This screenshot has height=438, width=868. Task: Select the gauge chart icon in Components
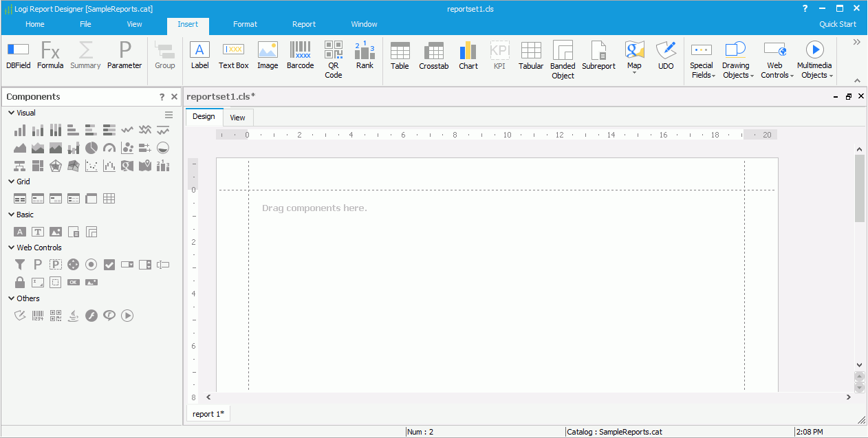[x=109, y=147]
